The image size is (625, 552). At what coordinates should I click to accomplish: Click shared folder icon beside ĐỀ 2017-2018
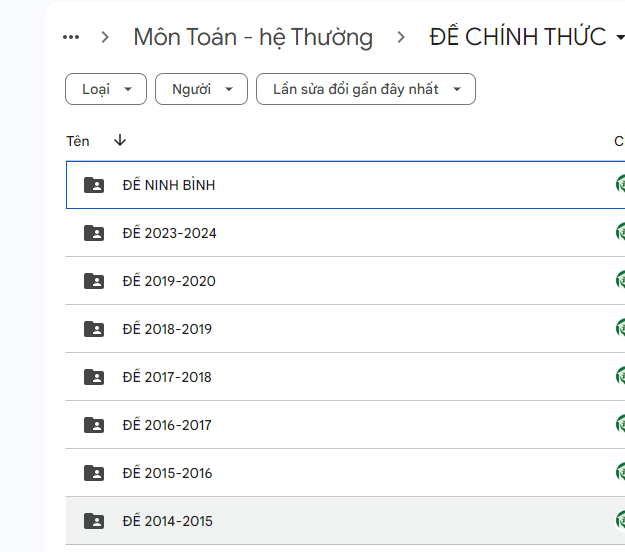tap(94, 377)
